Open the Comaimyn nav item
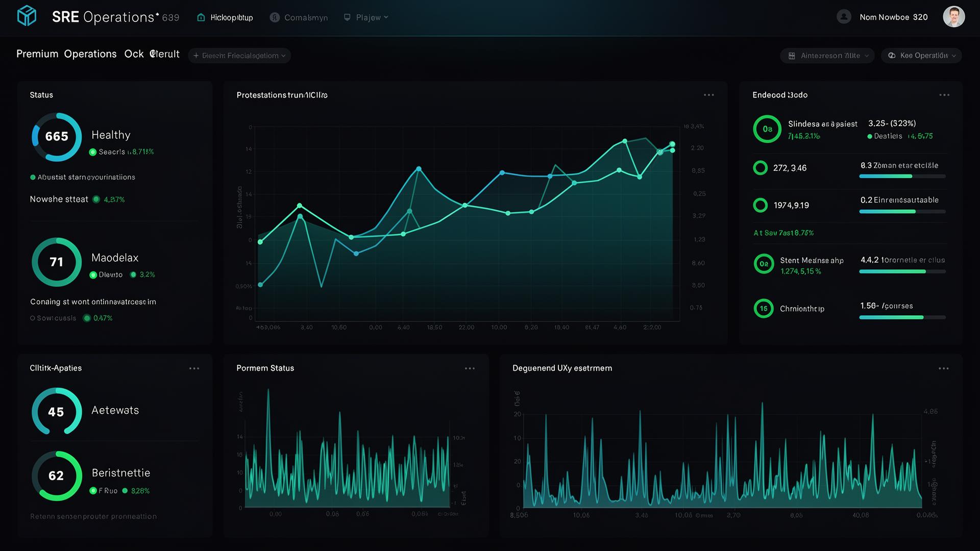Image resolution: width=980 pixels, height=551 pixels. tap(299, 17)
